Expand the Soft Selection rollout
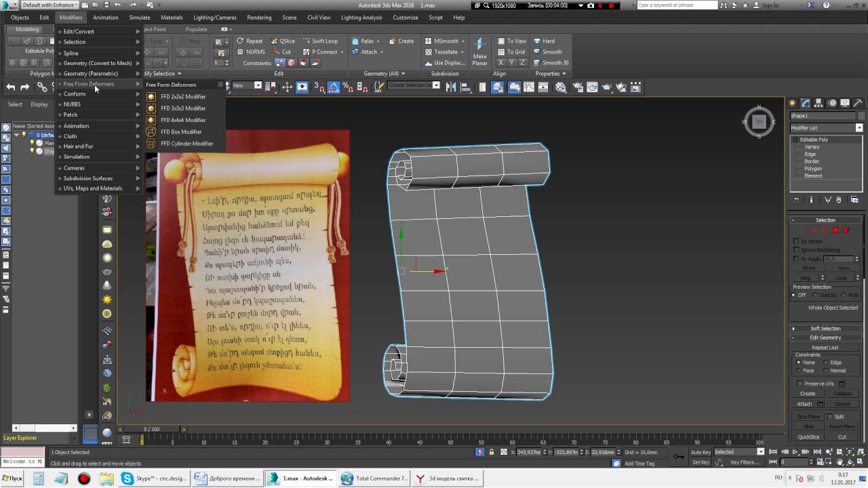The image size is (868, 488). click(x=826, y=329)
